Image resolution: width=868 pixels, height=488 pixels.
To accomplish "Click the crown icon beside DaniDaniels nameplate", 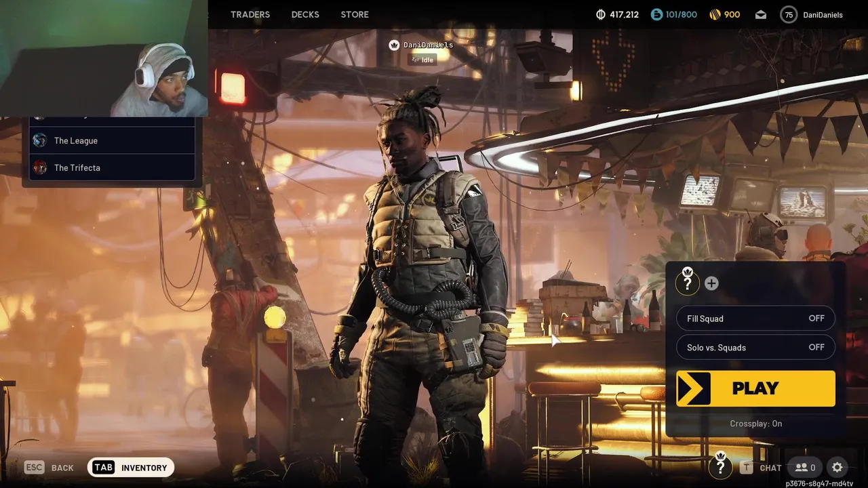I will tap(394, 45).
